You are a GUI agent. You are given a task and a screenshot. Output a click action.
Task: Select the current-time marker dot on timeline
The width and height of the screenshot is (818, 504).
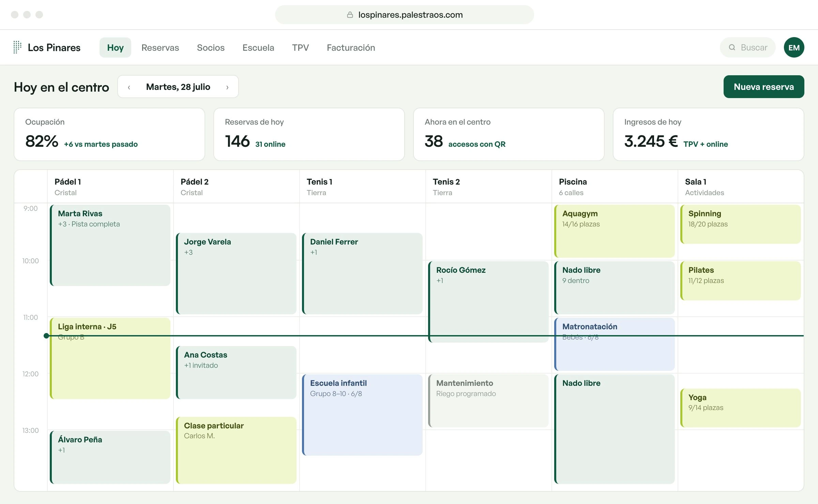(x=46, y=336)
